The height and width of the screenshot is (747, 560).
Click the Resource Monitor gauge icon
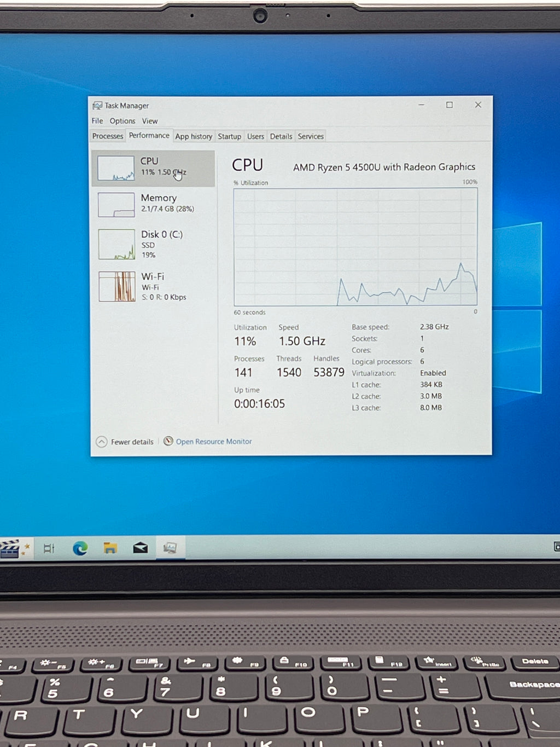168,441
